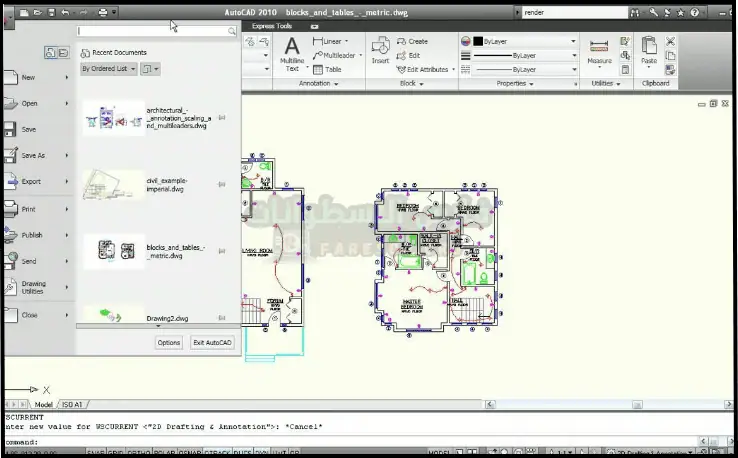This screenshot has width=738, height=458.
Task: Click the Options button
Action: tap(169, 343)
